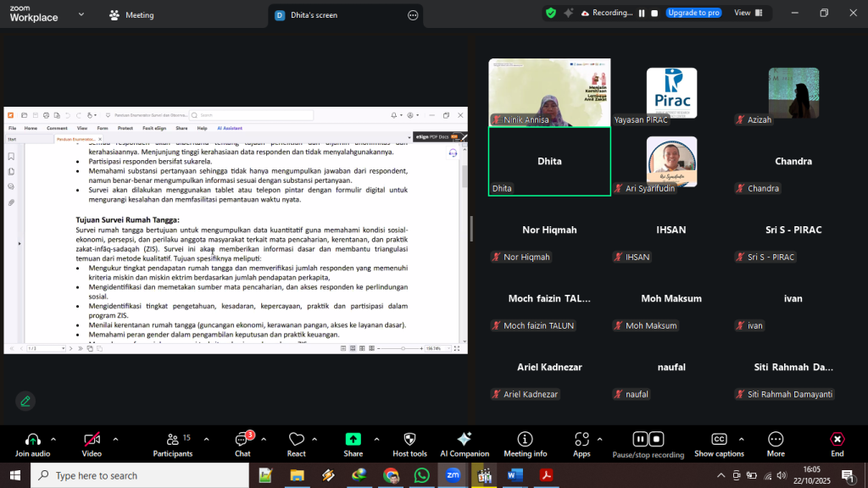Open Host tools shield icon

409,440
